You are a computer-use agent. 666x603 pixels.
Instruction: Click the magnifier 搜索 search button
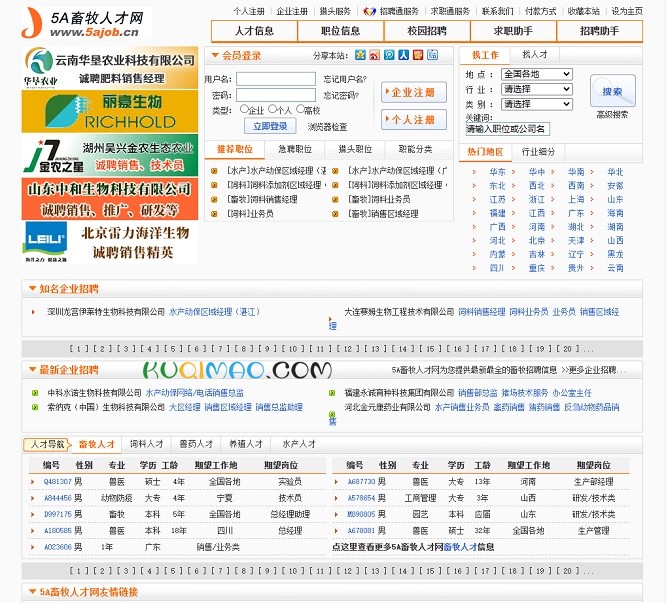(x=612, y=91)
